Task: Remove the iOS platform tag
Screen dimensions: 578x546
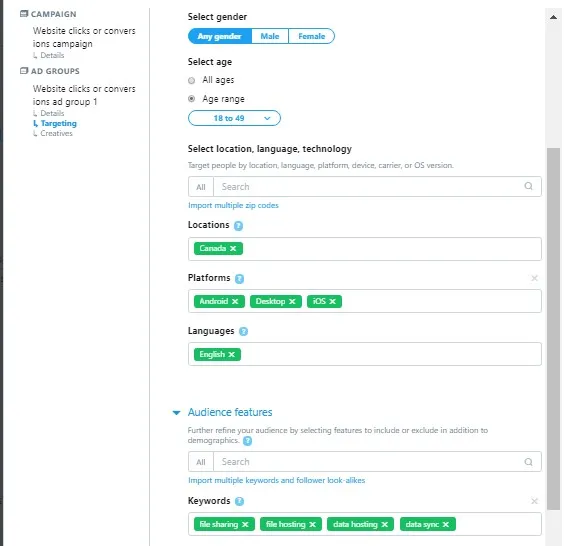Action: coord(332,302)
